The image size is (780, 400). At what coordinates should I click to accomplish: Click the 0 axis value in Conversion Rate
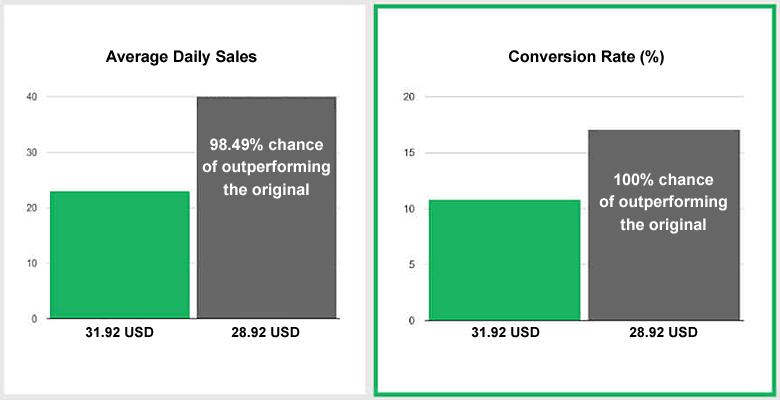(412, 320)
